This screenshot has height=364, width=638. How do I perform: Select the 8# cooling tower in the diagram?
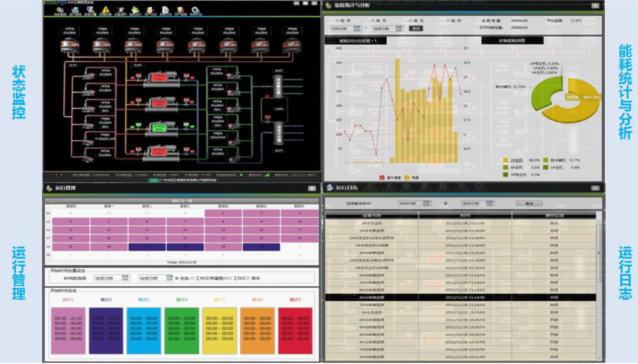[x=292, y=46]
